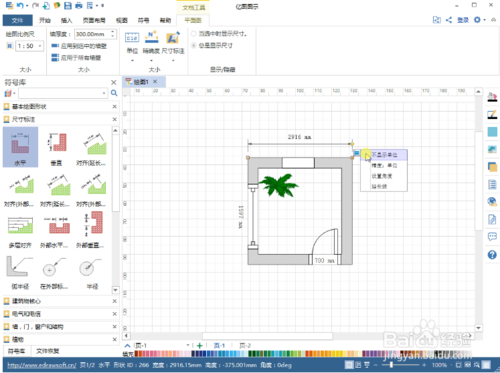Switch to the 页-2 page tab

pos(245,346)
